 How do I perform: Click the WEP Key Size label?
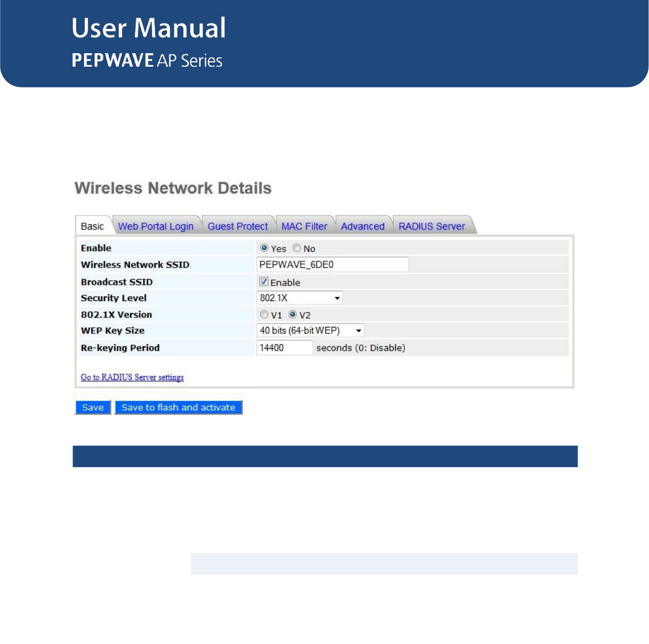coord(112,331)
